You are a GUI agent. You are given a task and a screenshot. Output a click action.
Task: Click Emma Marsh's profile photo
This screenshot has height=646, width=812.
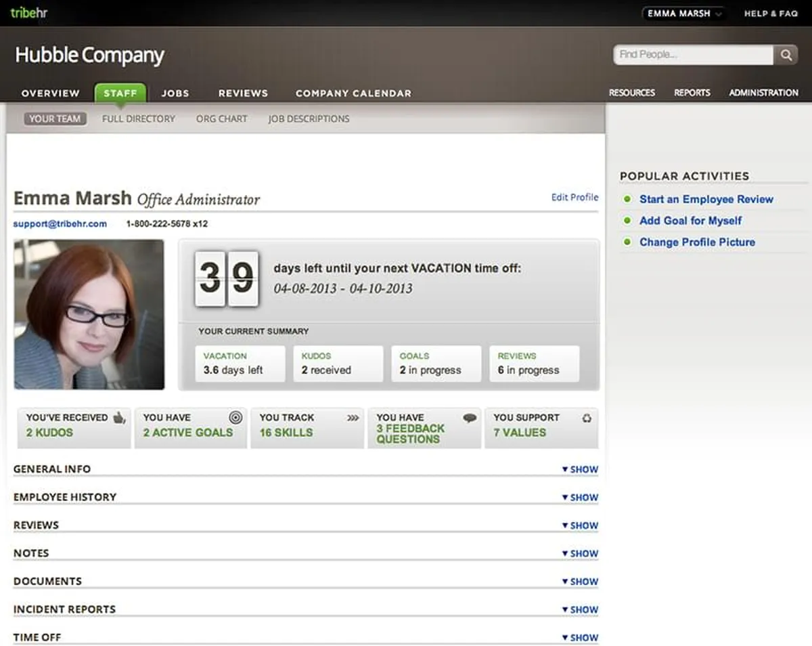point(89,314)
